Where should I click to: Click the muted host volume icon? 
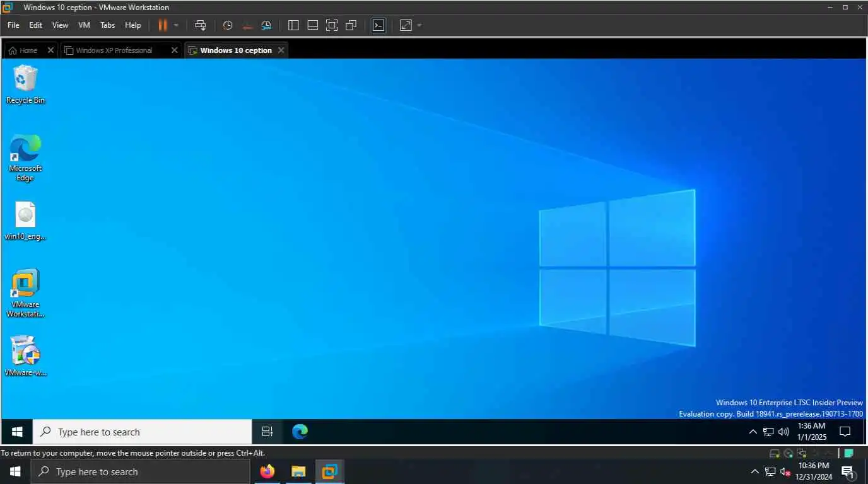pos(786,471)
